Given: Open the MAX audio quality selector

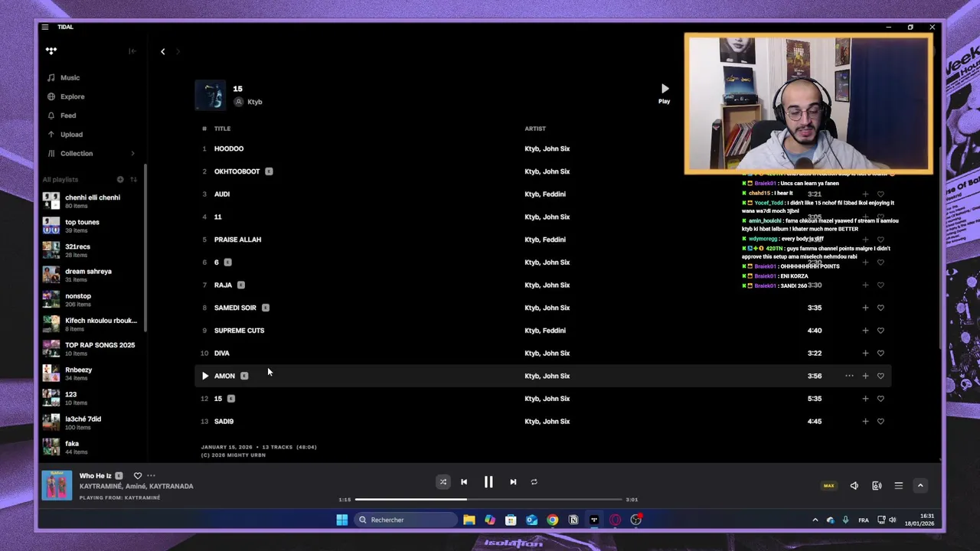Looking at the screenshot, I should (x=828, y=485).
